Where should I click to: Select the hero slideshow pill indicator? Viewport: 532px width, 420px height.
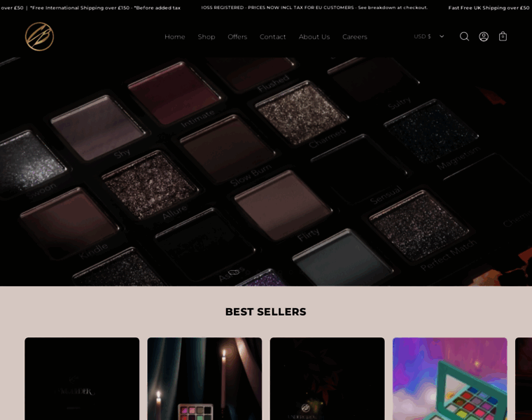[234, 272]
